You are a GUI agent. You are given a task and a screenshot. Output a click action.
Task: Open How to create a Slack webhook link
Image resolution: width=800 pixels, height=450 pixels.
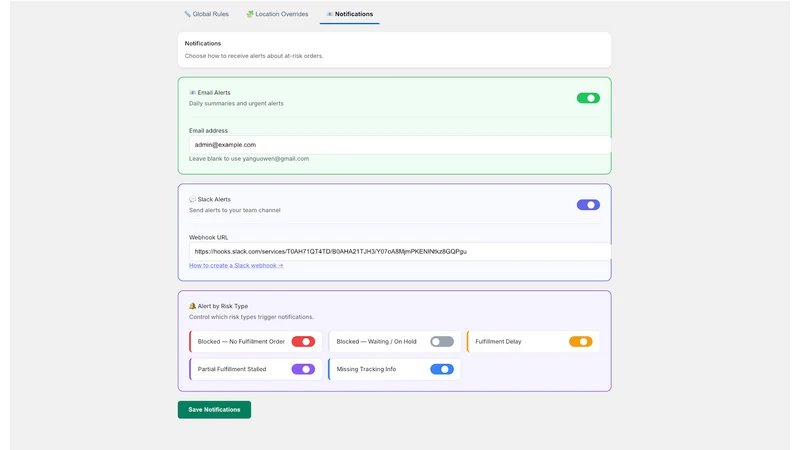pyautogui.click(x=236, y=265)
